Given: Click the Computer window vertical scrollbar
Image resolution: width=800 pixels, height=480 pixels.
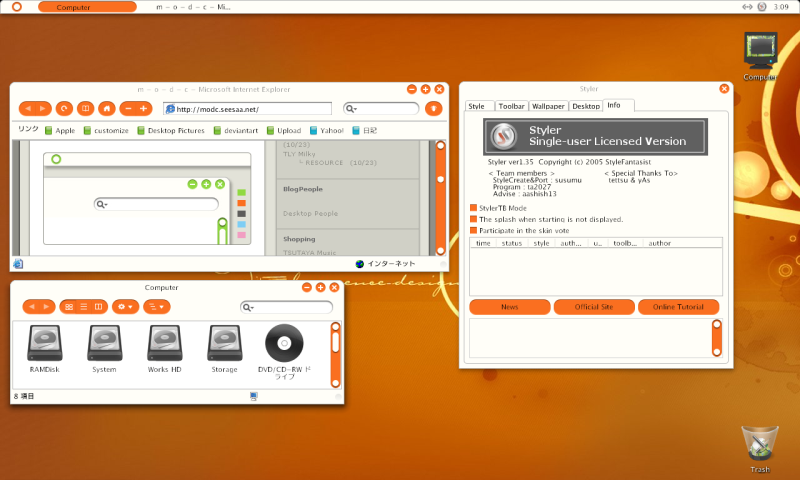Looking at the screenshot, I should [336, 355].
